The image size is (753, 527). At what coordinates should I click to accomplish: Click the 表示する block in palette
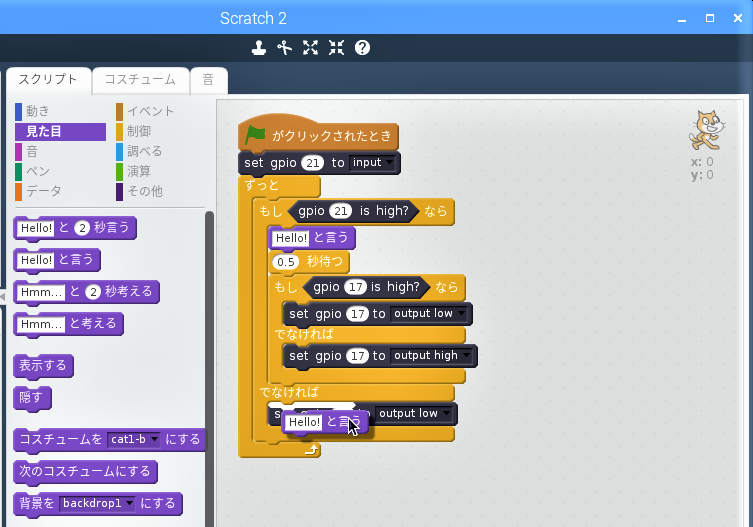(x=43, y=366)
